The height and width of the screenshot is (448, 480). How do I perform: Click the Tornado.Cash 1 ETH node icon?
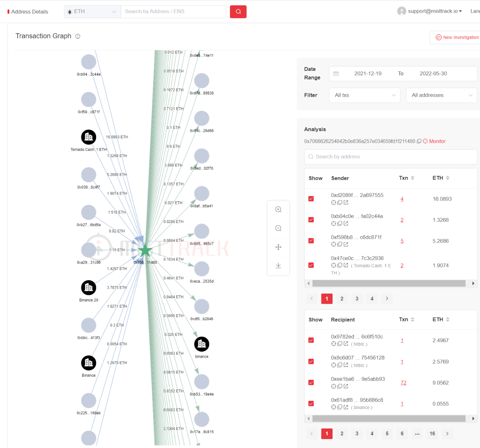pyautogui.click(x=88, y=137)
